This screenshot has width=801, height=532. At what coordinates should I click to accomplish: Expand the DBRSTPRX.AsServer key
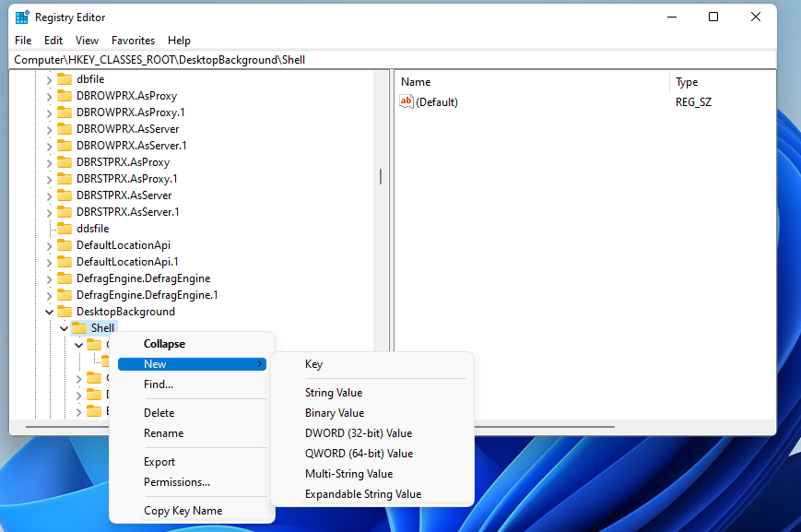point(49,195)
